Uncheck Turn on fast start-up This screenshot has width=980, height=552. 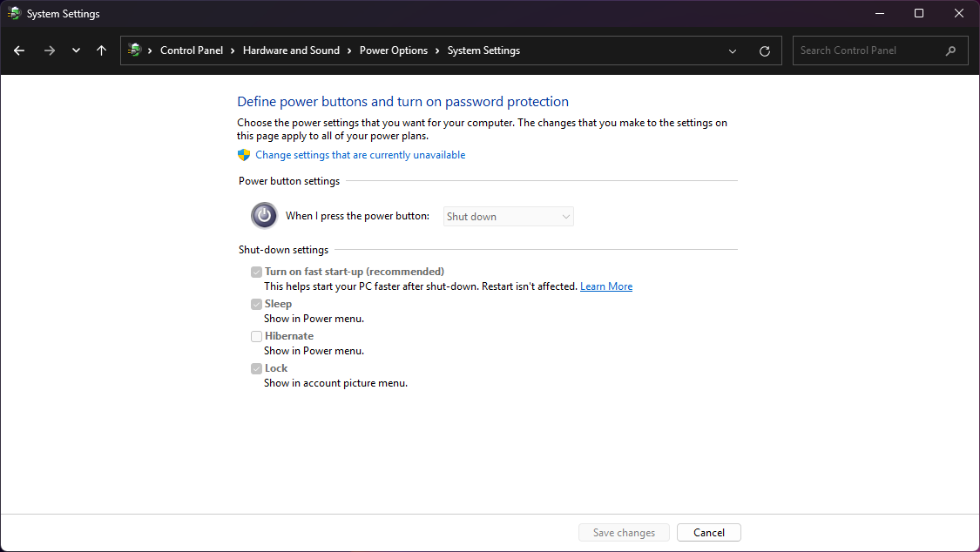256,272
